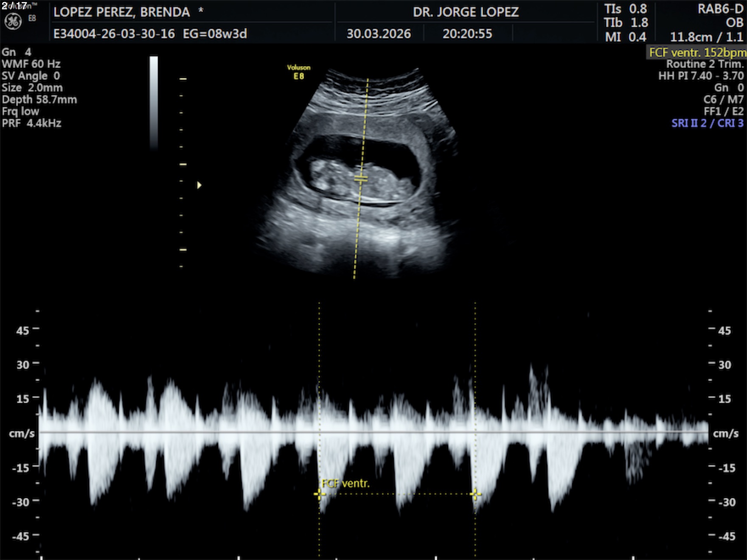This screenshot has width=747, height=560.
Task: Click the RAB6-D probe name
Action: pos(720,9)
